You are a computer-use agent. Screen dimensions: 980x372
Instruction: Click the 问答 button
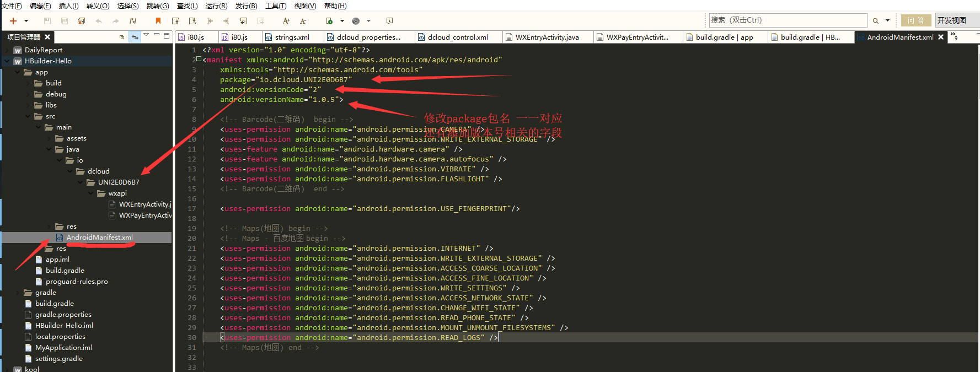point(916,20)
